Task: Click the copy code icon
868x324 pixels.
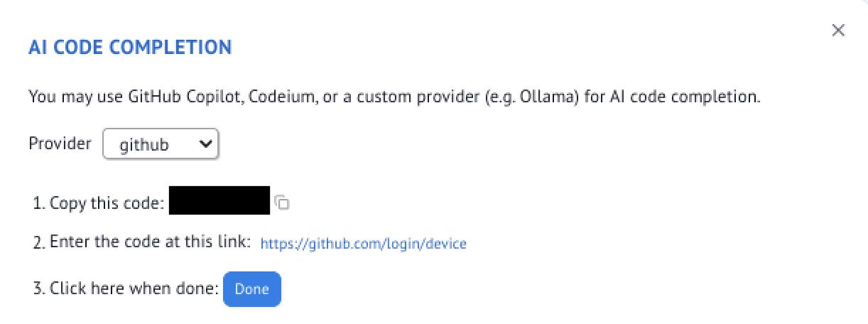Action: pos(282,203)
